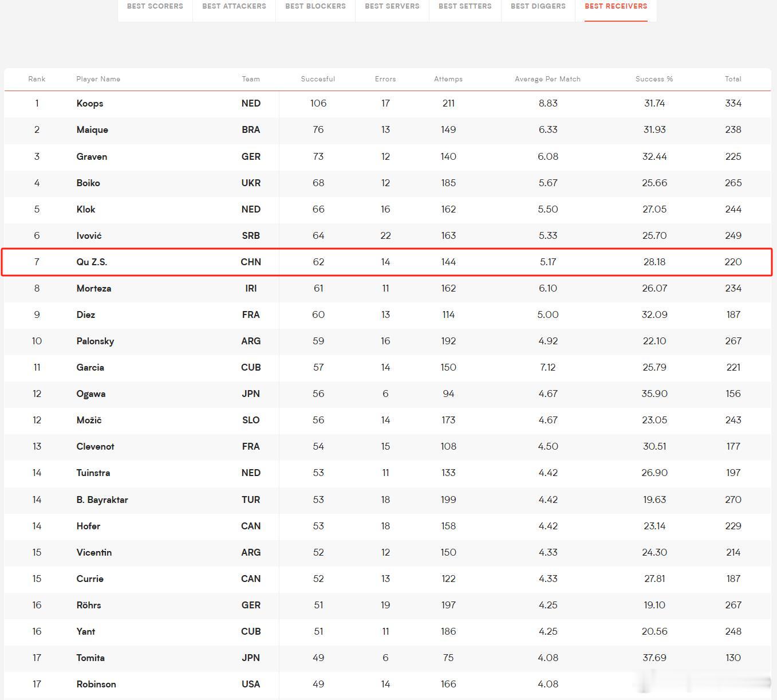The height and width of the screenshot is (700, 777).
Task: Select player name Ivović
Action: click(x=89, y=235)
